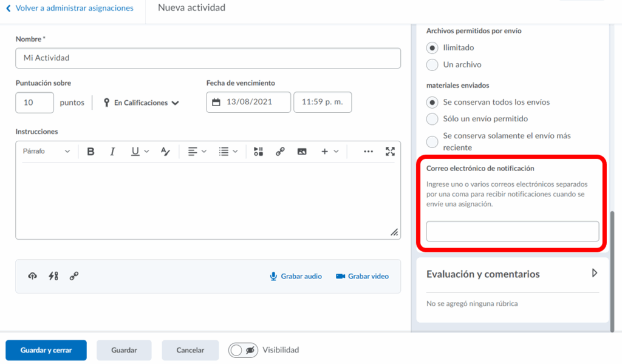This screenshot has width=622, height=364.
Task: Apply bold formatting in the Instrucciones editor
Action: click(91, 152)
